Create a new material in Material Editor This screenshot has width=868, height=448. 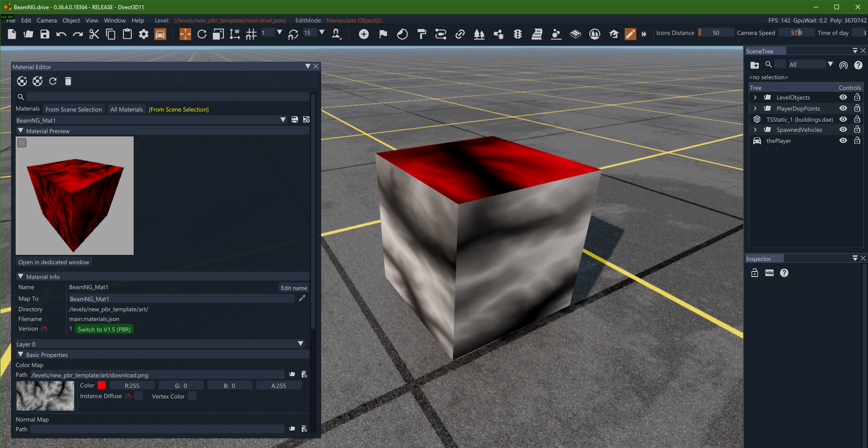point(22,82)
